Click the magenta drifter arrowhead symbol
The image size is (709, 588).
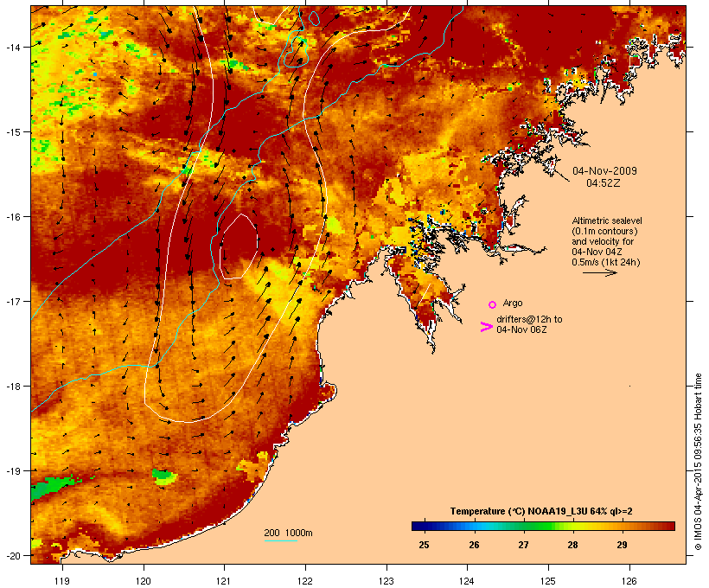pos(486,327)
